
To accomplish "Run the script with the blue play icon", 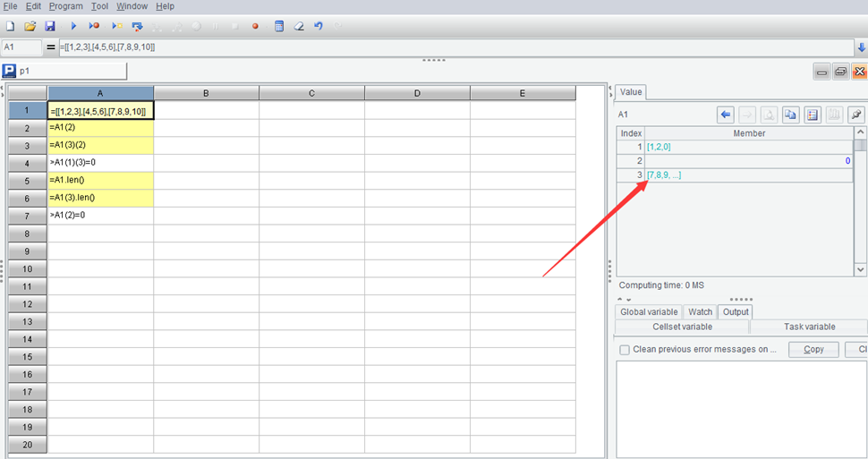I will coord(74,27).
